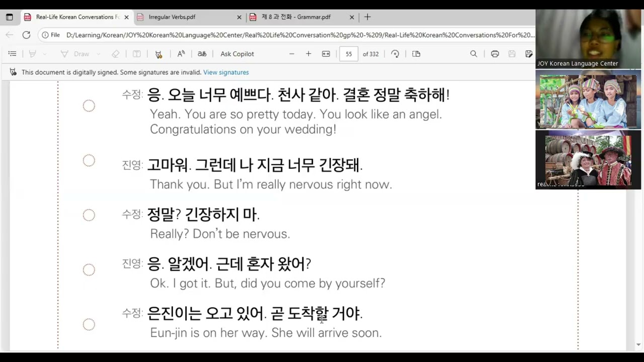Refresh the current page
Image resolution: width=644 pixels, height=362 pixels.
26,35
